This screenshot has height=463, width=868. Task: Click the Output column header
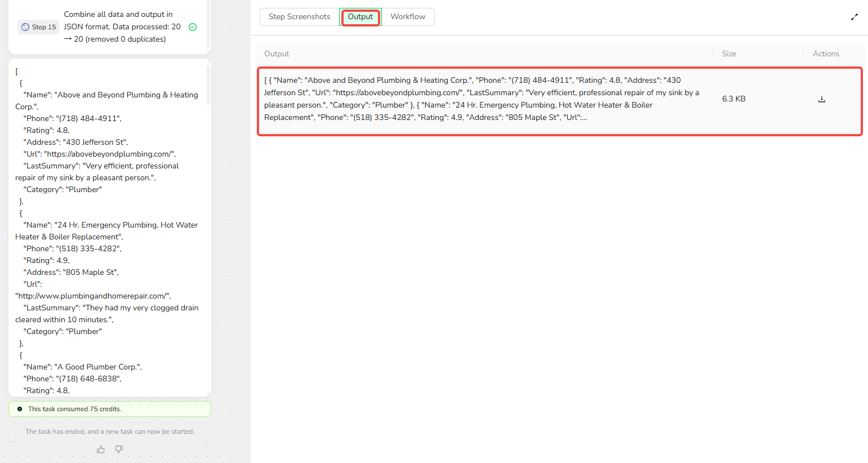tap(277, 54)
